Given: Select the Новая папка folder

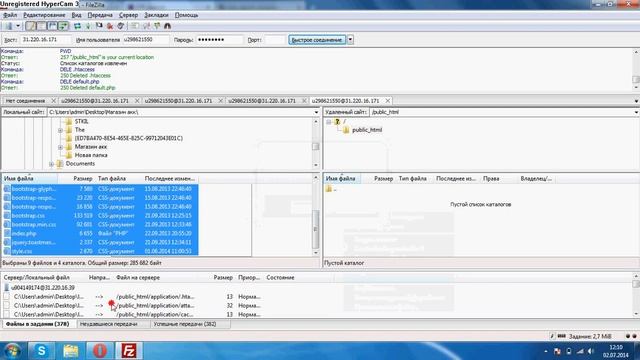Looking at the screenshot, I should coord(91,155).
